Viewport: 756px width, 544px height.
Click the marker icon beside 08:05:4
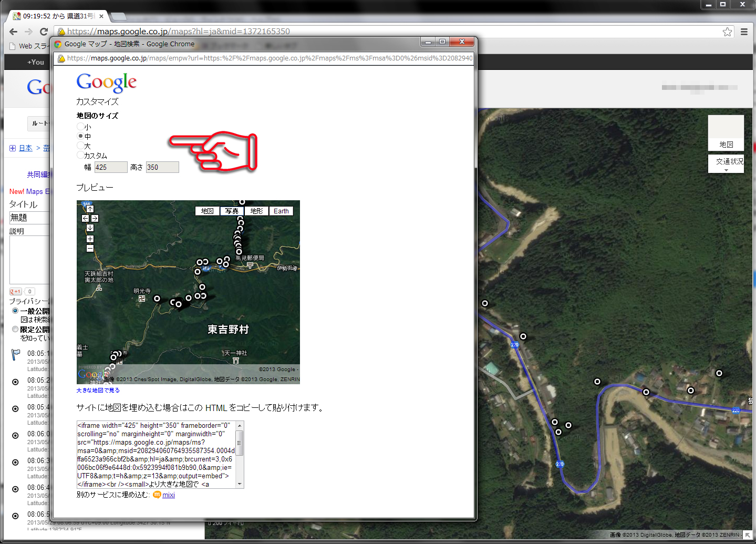coord(15,408)
